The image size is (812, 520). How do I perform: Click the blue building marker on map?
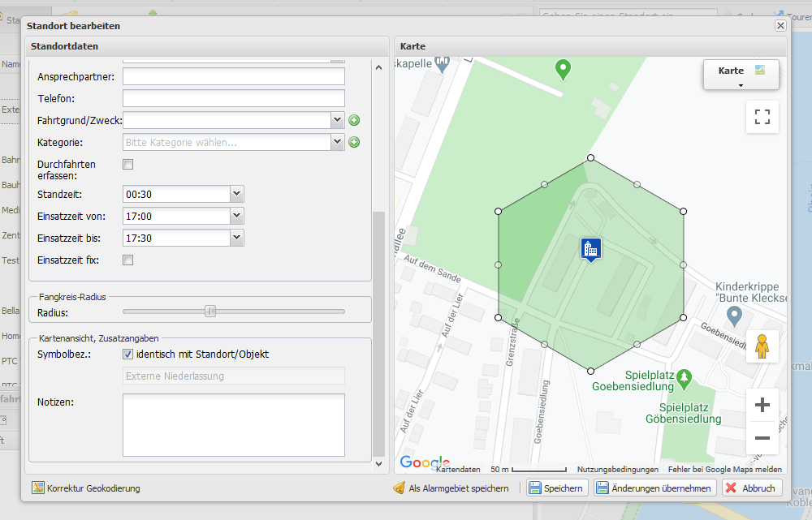[x=591, y=249]
